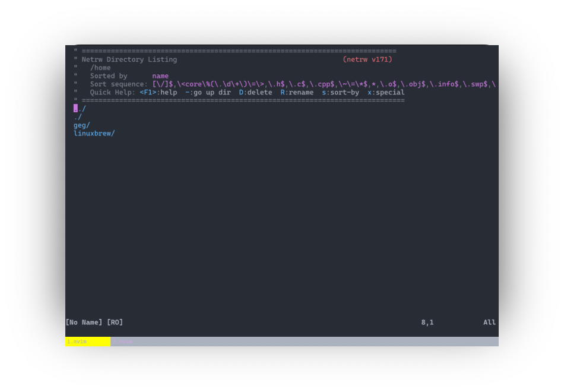
Task: Open the linuxbrew directory entry
Action: (93, 133)
